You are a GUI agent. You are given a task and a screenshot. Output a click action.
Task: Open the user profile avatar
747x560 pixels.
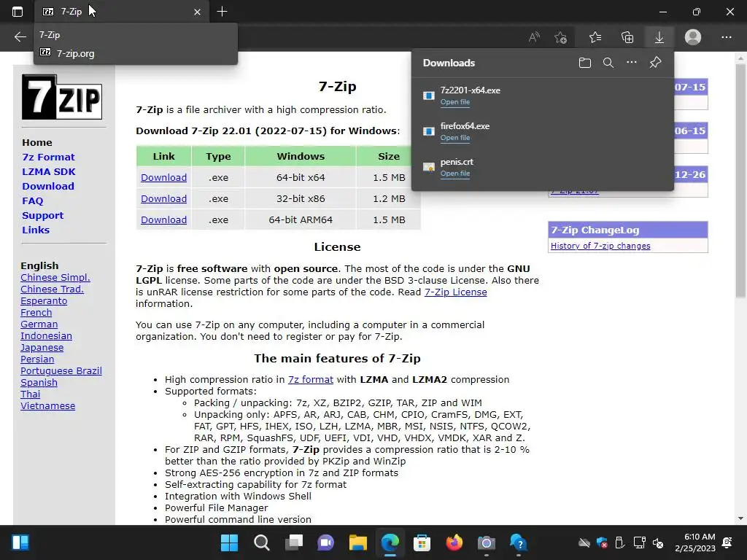[693, 37]
